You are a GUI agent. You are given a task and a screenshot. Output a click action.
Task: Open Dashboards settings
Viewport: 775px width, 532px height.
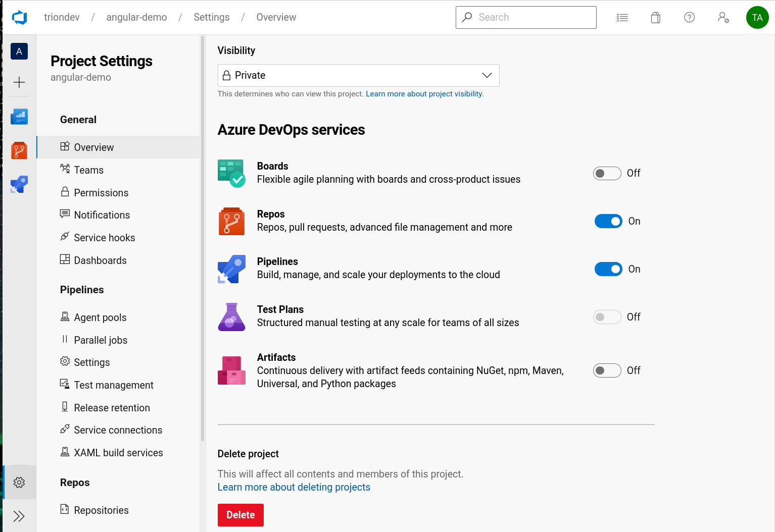(119, 260)
